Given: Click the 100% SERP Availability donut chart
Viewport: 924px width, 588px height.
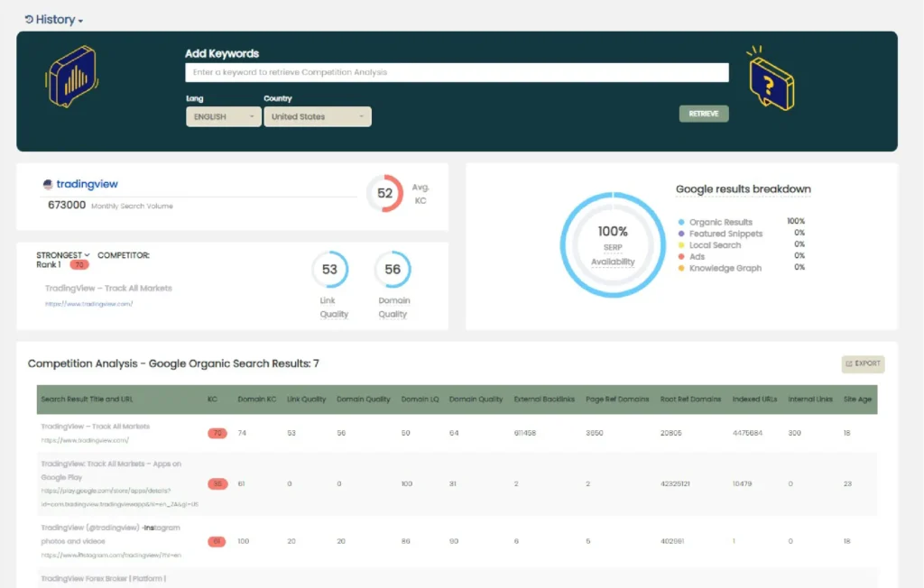Looking at the screenshot, I should coord(613,244).
